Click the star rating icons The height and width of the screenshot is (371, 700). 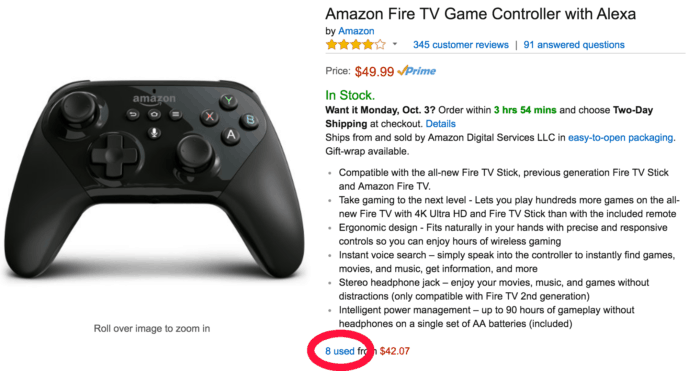(355, 45)
